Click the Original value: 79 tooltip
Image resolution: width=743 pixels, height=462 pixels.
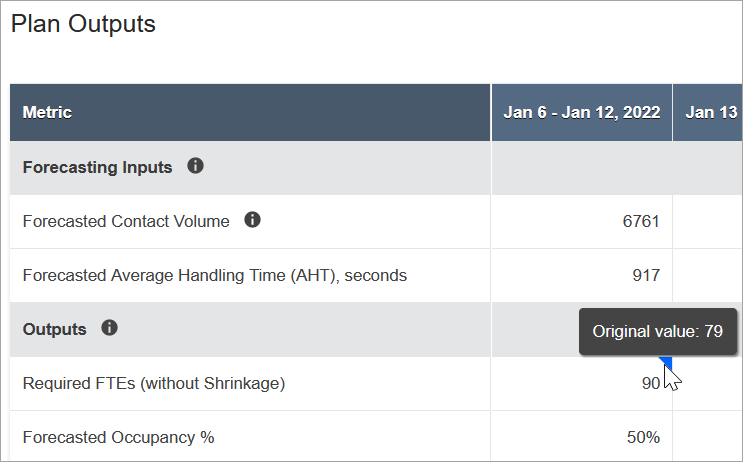[x=657, y=331]
